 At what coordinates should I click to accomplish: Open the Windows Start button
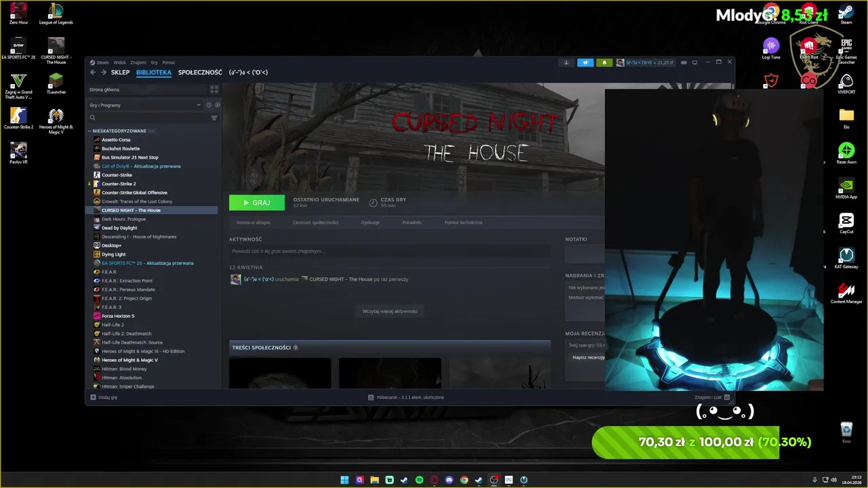coord(344,480)
